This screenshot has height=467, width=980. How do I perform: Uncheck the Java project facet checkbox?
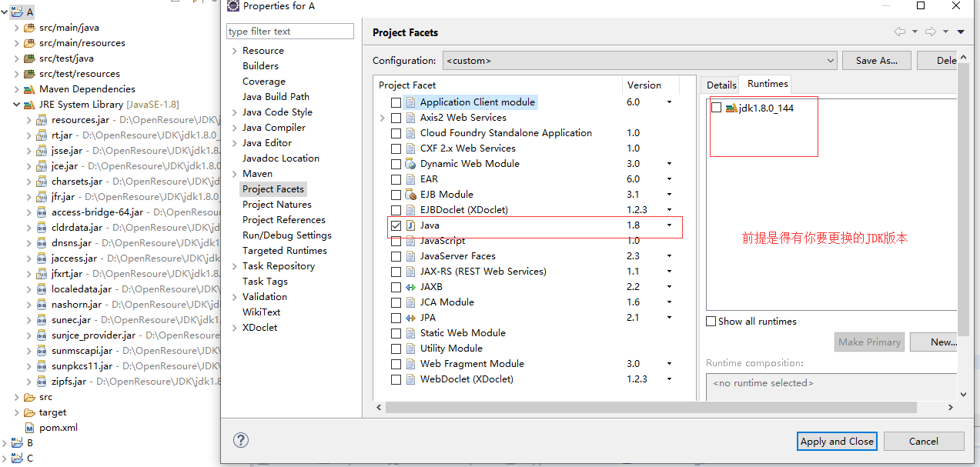(x=396, y=225)
